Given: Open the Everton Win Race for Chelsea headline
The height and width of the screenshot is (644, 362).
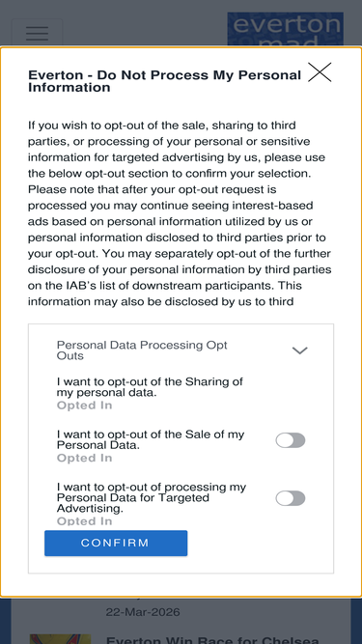Looking at the screenshot, I should coord(212,640).
